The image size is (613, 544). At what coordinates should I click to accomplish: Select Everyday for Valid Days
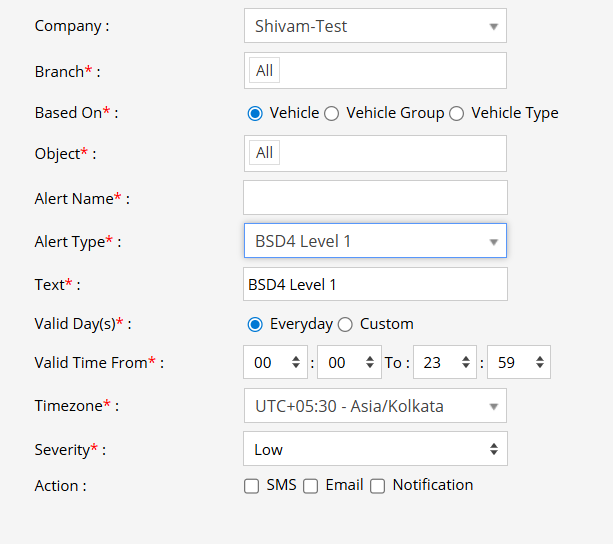255,324
